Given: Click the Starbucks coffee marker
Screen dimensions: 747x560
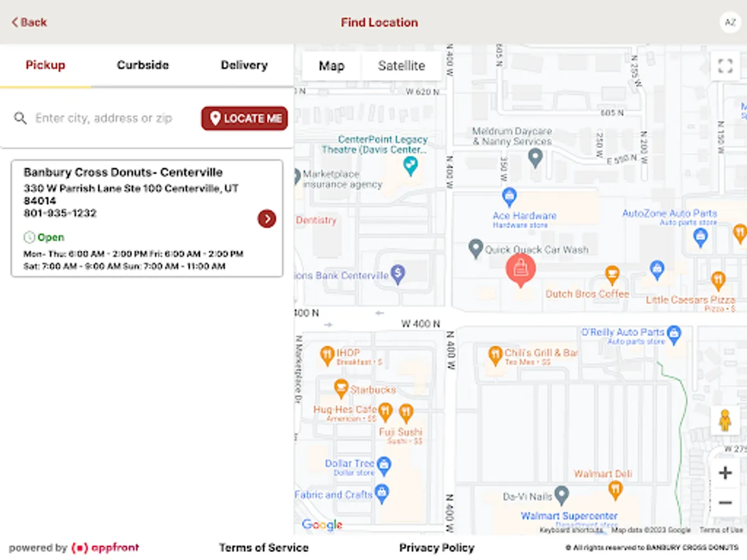Looking at the screenshot, I should 341,388.
